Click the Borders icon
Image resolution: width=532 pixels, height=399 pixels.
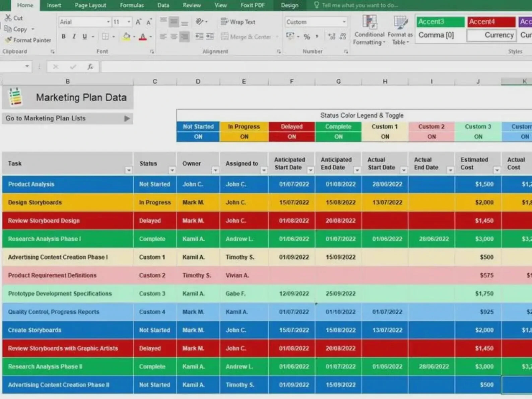106,36
